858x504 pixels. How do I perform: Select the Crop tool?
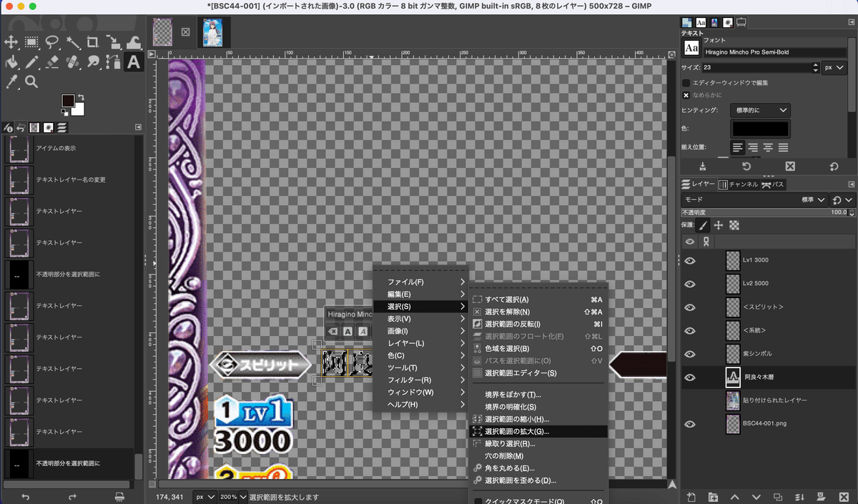(x=92, y=42)
